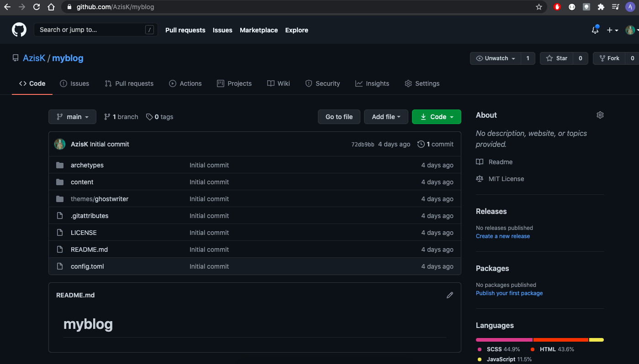Viewport: 639px width, 364px height.
Task: Open Explore in top navigation
Action: pyautogui.click(x=297, y=30)
